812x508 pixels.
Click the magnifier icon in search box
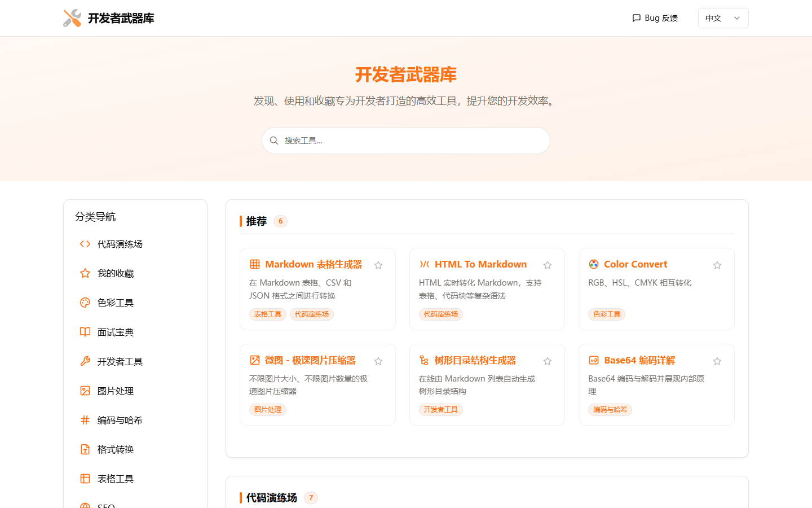274,141
